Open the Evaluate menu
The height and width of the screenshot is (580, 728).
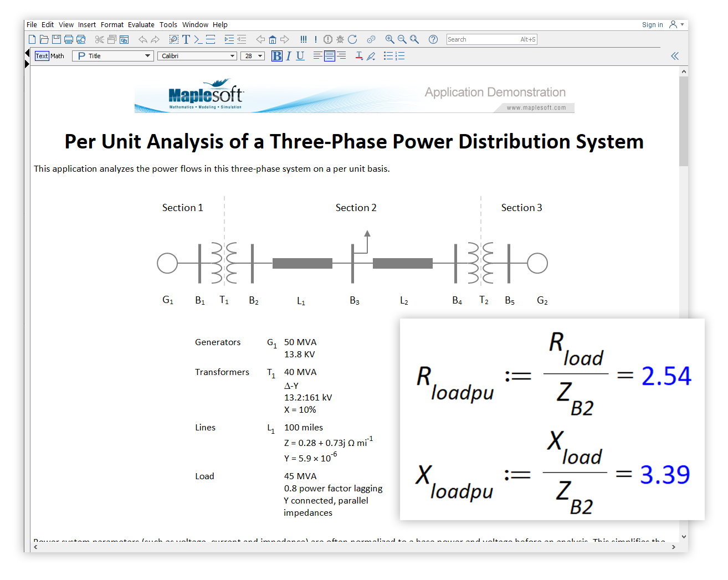[141, 25]
